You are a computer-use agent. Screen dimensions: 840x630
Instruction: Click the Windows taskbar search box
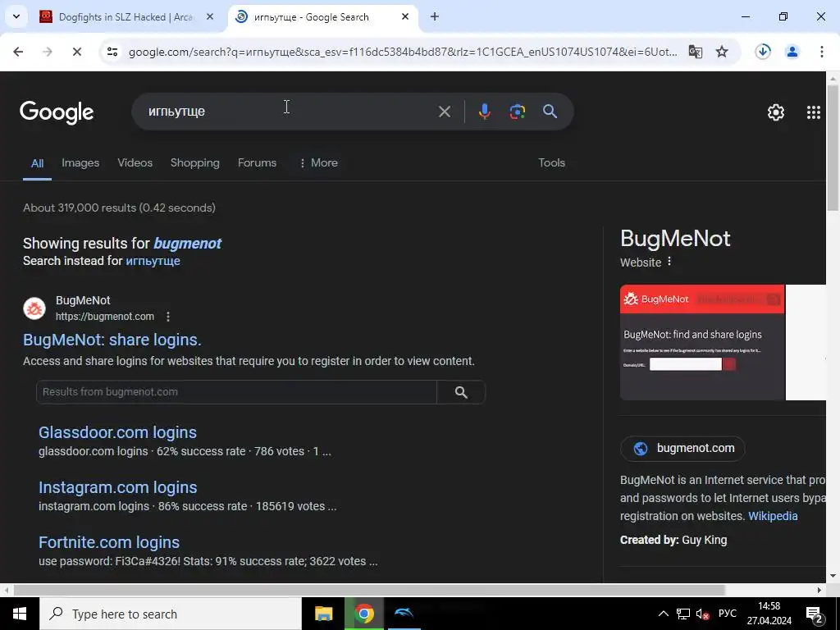click(x=171, y=614)
